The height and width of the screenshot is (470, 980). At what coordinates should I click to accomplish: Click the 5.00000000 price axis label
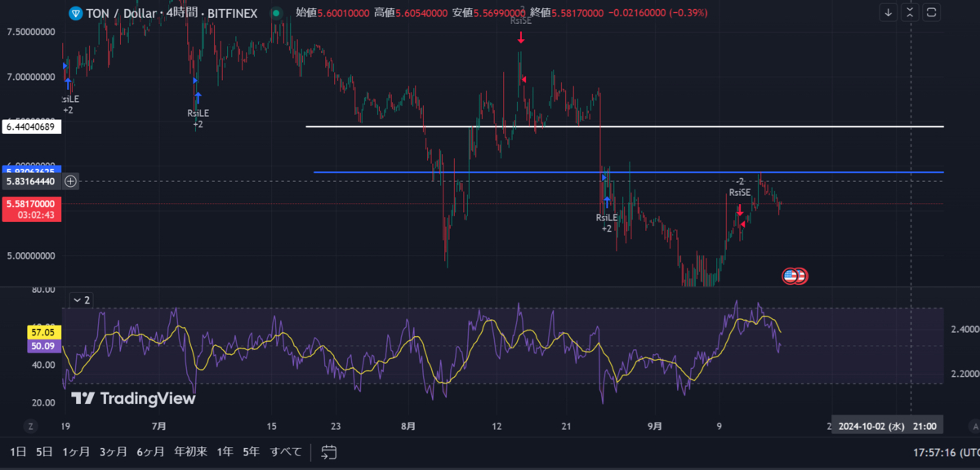30,255
